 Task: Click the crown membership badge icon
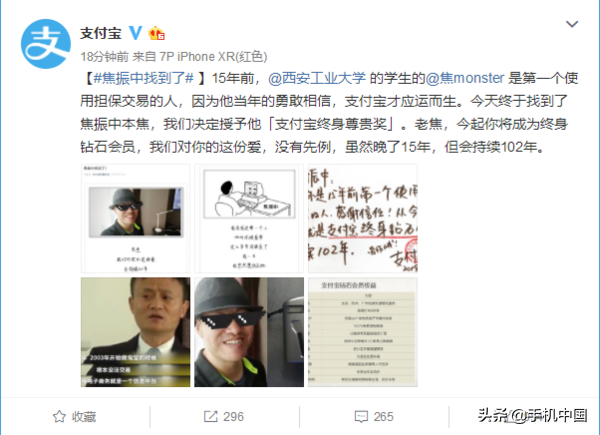[x=156, y=33]
